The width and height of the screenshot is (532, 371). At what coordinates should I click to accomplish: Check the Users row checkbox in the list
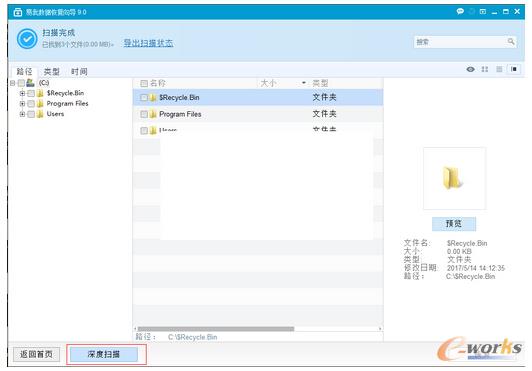coord(144,130)
